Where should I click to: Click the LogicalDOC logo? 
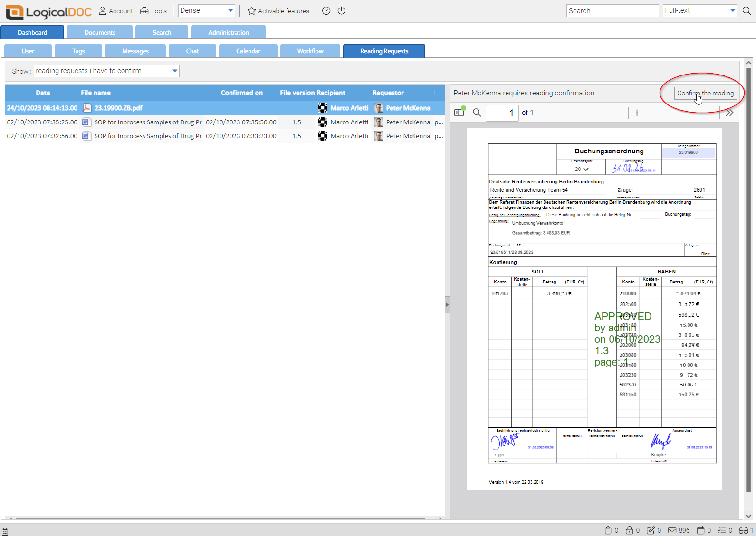coord(48,11)
